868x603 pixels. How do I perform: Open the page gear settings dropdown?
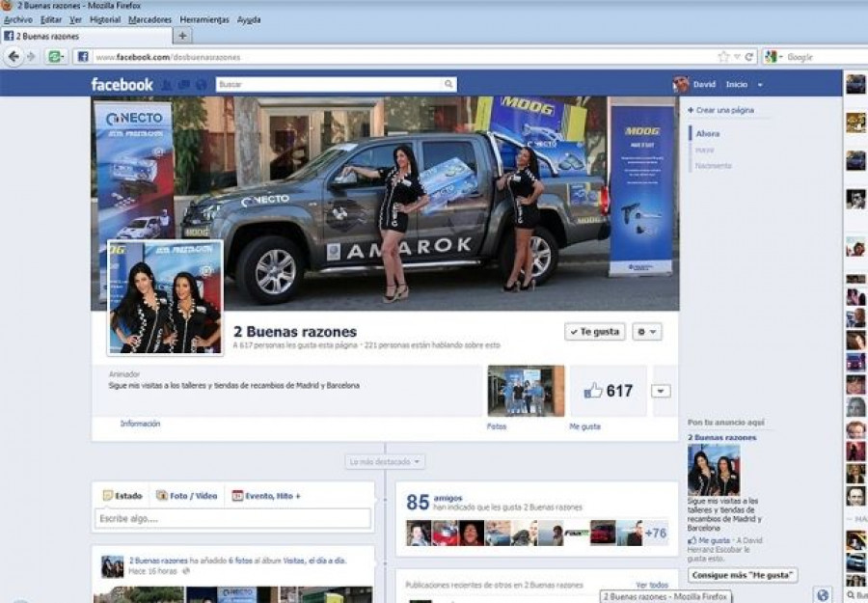(x=647, y=332)
